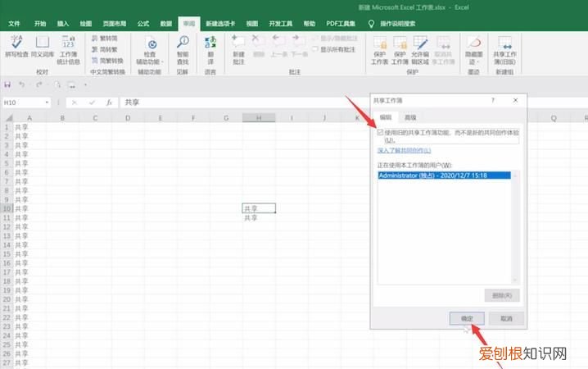Open the 翻译 translate tool

[x=210, y=50]
